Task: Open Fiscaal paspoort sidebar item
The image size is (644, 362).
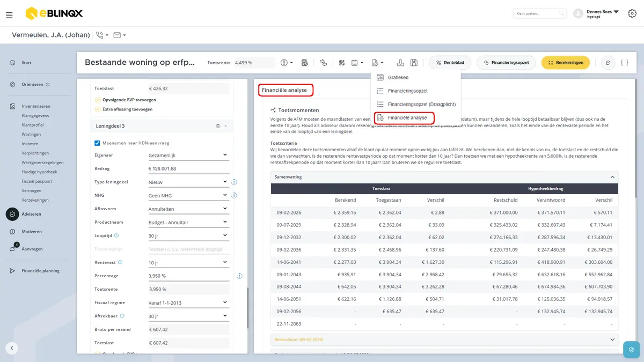Action: [37, 181]
